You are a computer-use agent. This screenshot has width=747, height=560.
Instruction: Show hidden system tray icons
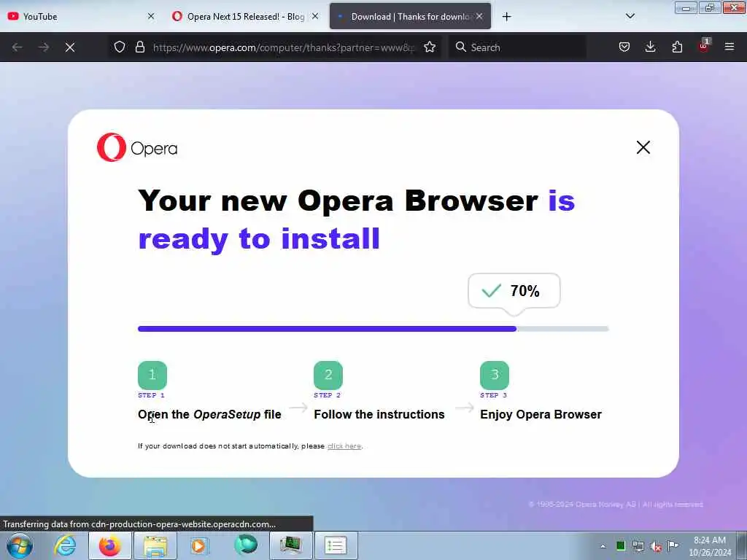point(603,546)
